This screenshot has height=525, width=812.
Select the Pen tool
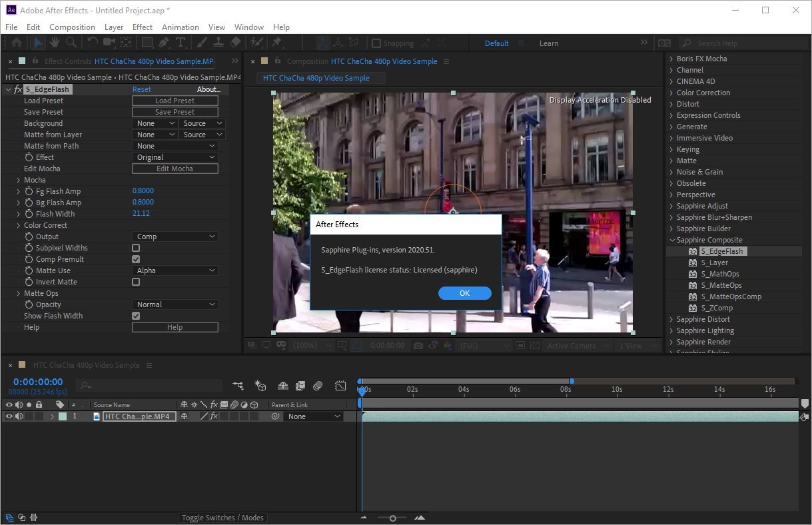[164, 43]
